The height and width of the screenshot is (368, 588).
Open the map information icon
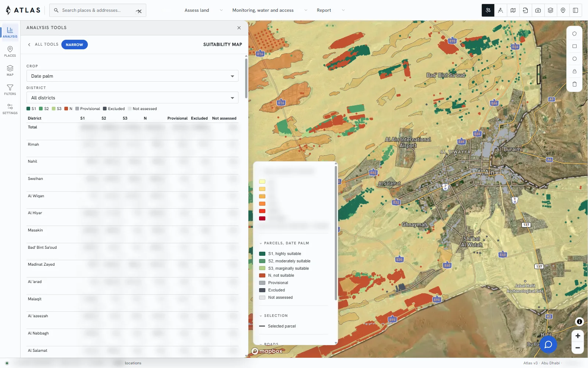[x=580, y=322]
